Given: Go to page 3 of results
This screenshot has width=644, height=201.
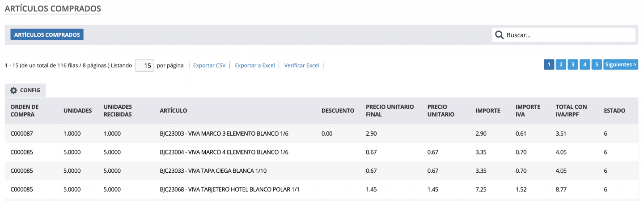Looking at the screenshot, I should point(573,64).
